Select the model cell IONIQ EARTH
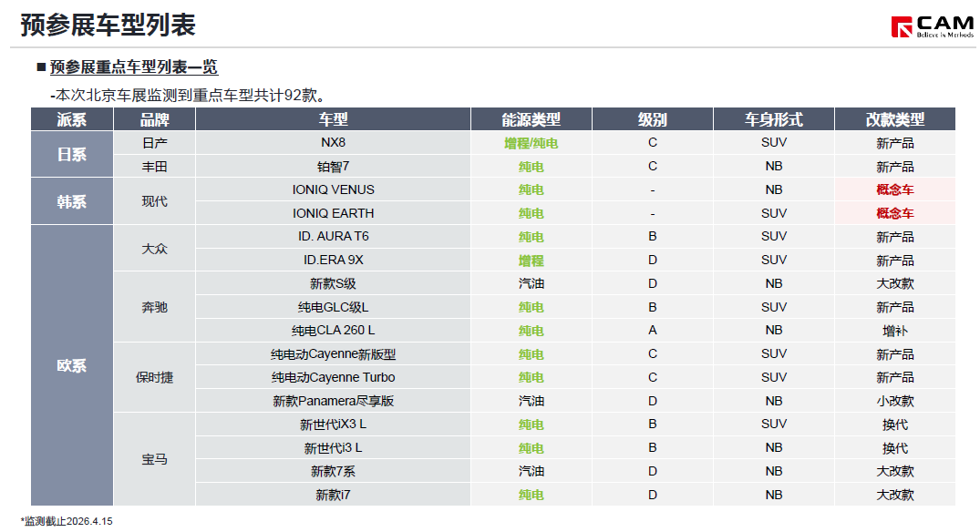Image resolution: width=980 pixels, height=532 pixels. [333, 213]
